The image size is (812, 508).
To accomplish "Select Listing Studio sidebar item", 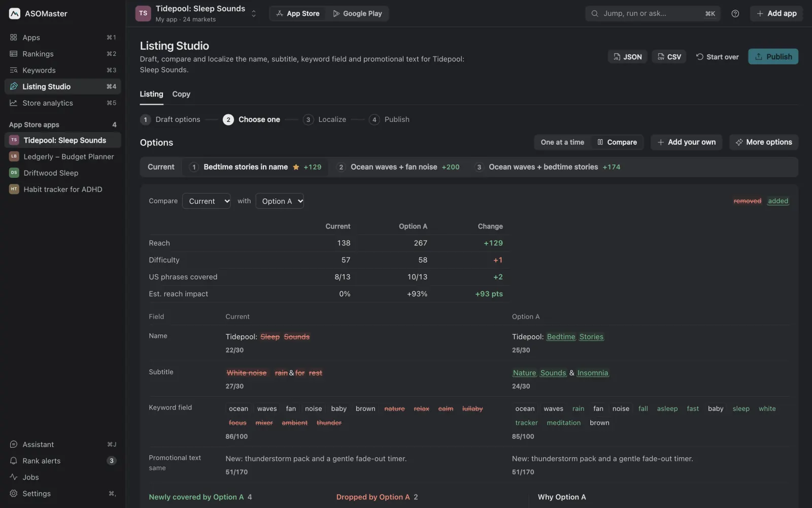I will pos(63,86).
